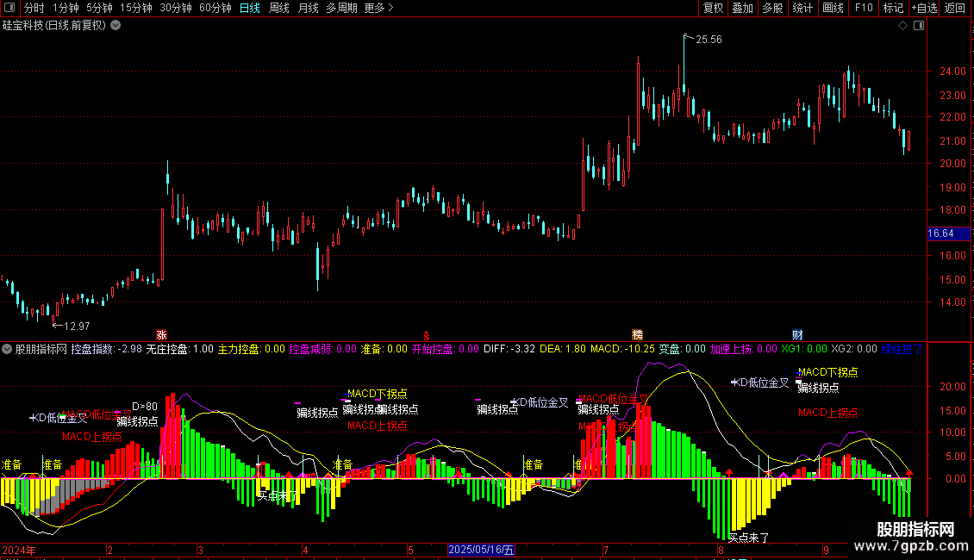The height and width of the screenshot is (560, 974).
Task: Click the 控盘减弱 indicator legend
Action: tap(323, 349)
